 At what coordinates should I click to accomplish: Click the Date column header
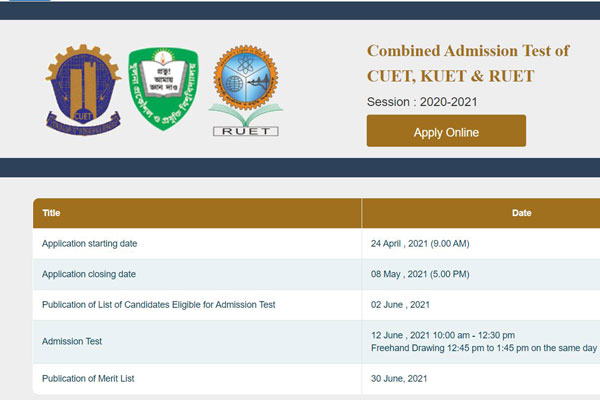[522, 213]
